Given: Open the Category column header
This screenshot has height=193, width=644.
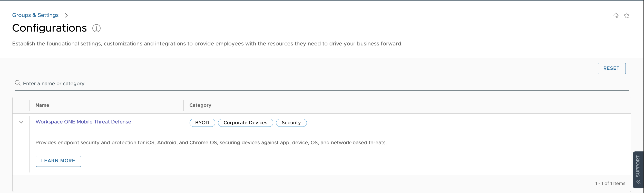Looking at the screenshot, I should pos(200,105).
